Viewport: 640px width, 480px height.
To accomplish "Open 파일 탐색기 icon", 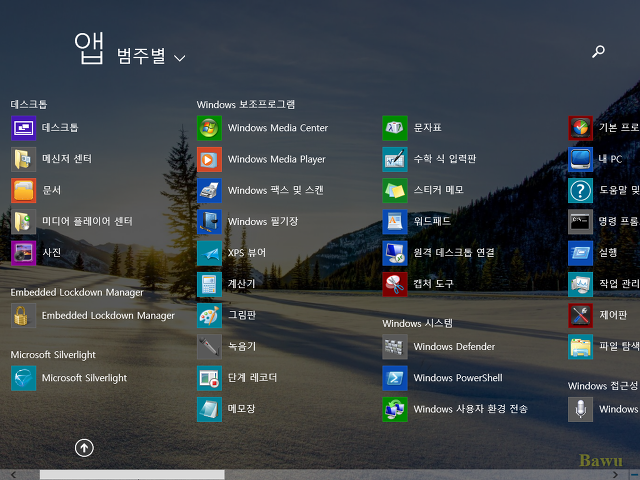I will coord(580,347).
